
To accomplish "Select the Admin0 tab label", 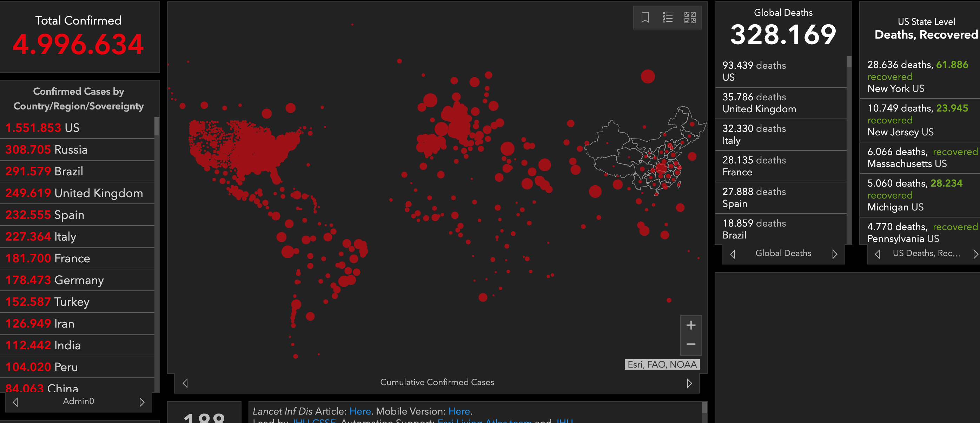I will click(x=78, y=401).
